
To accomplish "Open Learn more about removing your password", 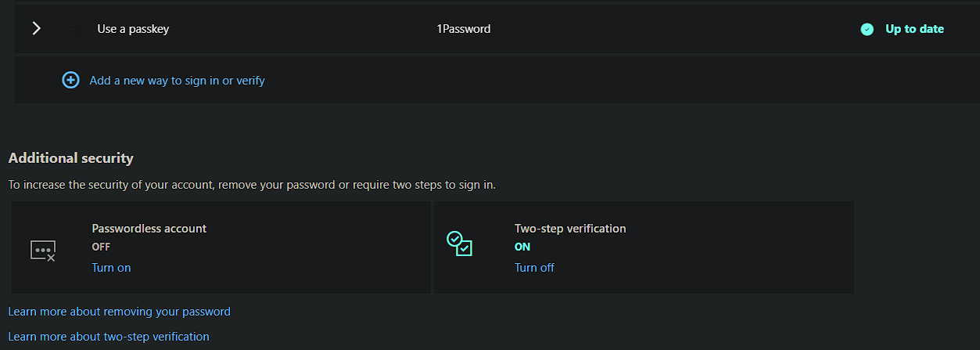I will [119, 312].
